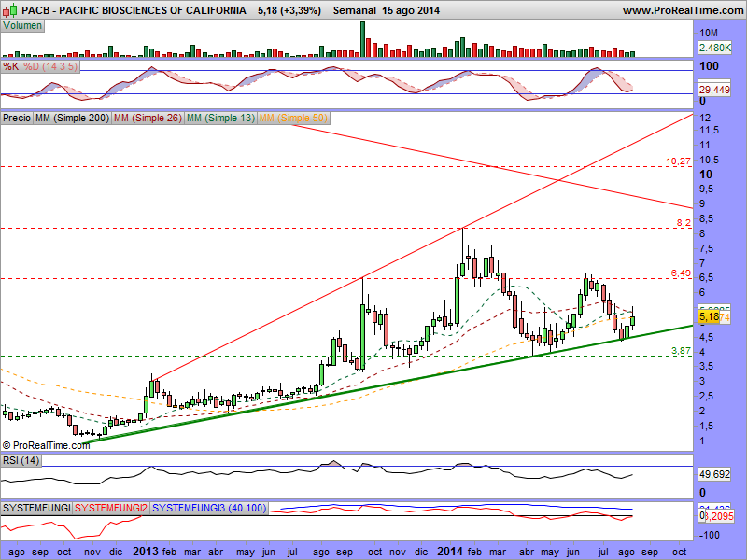The height and width of the screenshot is (560, 747).
Task: Click the 11,5 label on the price axis
Action: (x=710, y=130)
